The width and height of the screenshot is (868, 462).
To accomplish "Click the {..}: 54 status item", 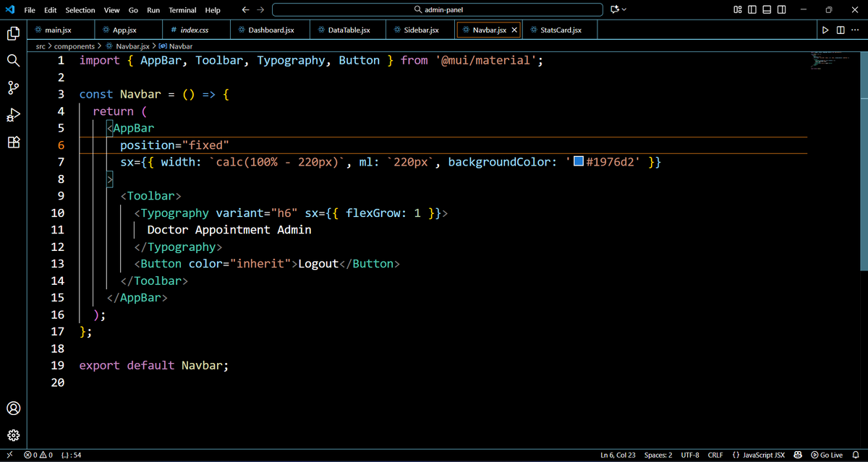I will point(72,455).
